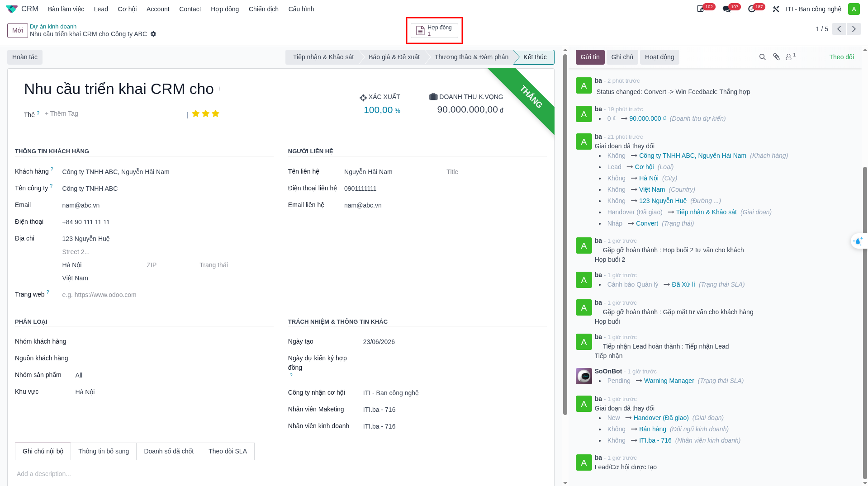Switch to Thông tin bổ sung tab
Screen dimensions: 868x486
[104, 451]
